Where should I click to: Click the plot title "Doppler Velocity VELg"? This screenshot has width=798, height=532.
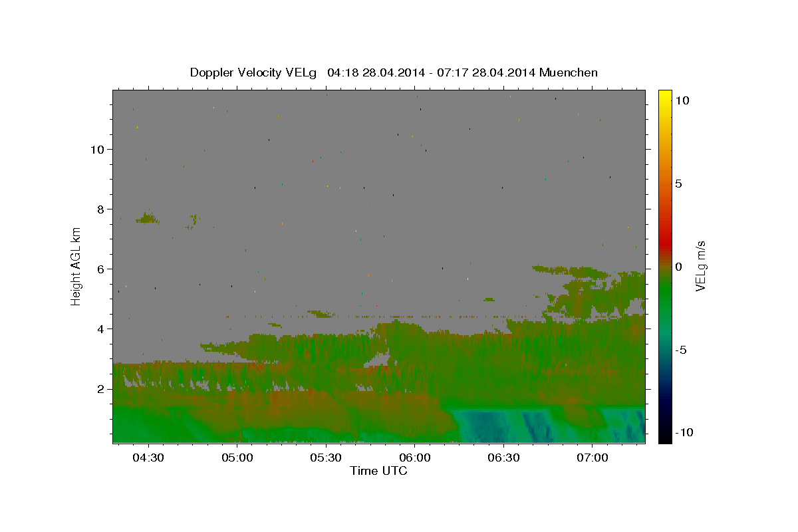point(253,72)
